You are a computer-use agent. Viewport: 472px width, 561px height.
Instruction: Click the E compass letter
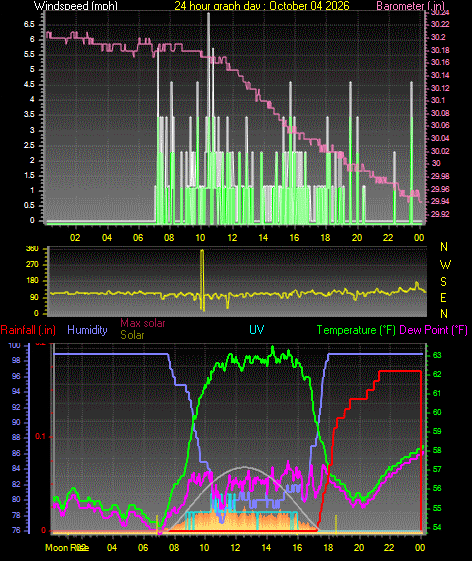pyautogui.click(x=443, y=298)
